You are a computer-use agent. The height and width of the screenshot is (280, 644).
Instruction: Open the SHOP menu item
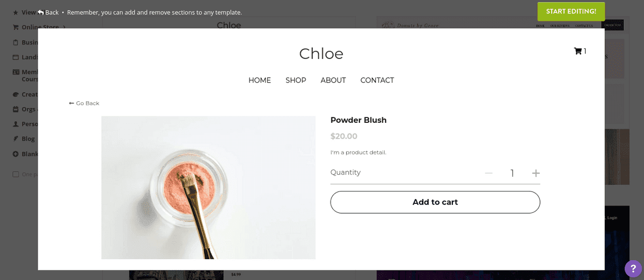point(296,80)
